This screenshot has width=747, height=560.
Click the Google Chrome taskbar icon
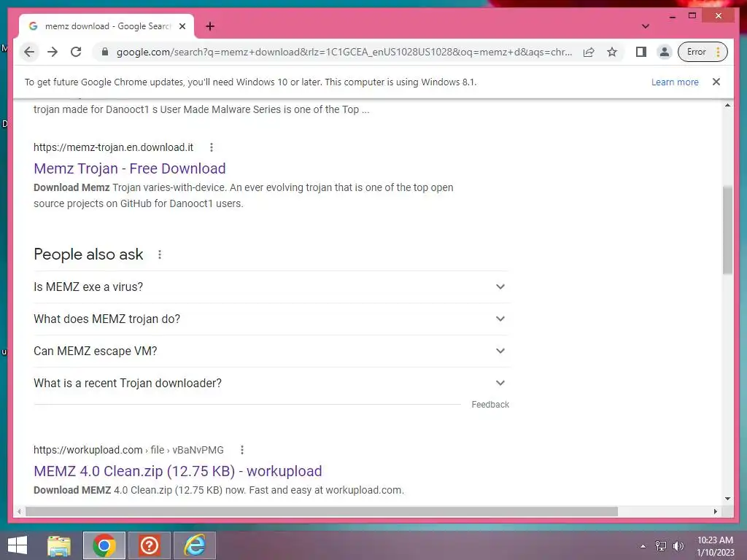(104, 545)
